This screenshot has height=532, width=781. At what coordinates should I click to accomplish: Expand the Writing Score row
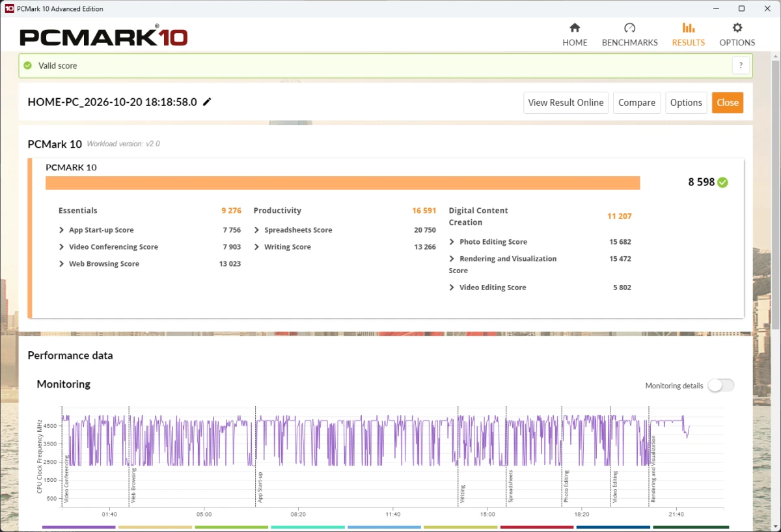pos(257,247)
